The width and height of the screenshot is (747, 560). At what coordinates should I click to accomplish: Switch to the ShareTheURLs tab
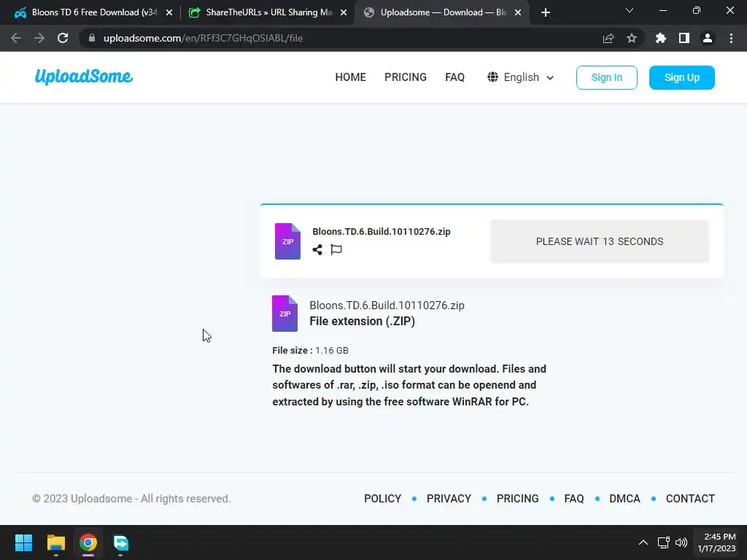point(268,12)
